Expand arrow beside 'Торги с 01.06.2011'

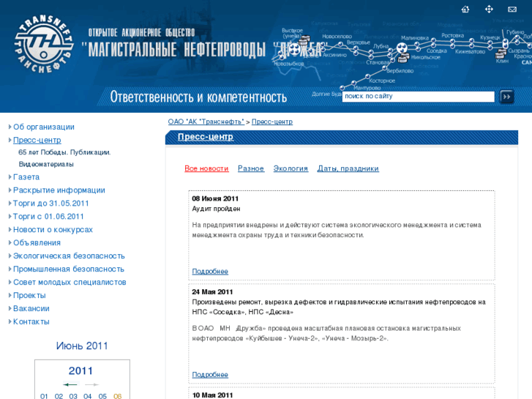point(10,216)
